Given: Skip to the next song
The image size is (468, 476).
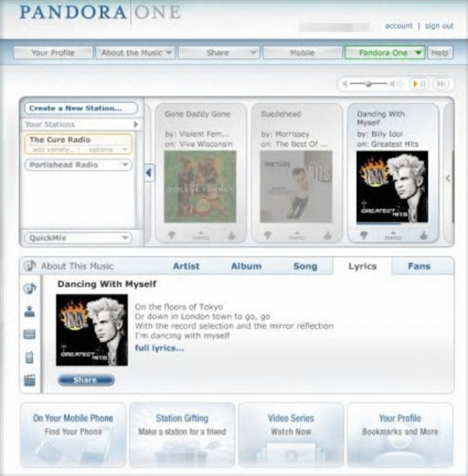Looking at the screenshot, I should pyautogui.click(x=441, y=84).
